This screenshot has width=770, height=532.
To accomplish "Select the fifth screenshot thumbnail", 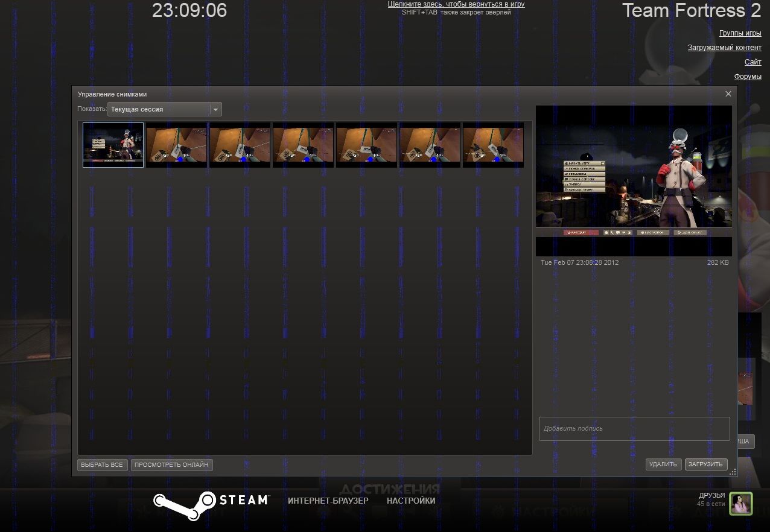I will pos(366,145).
